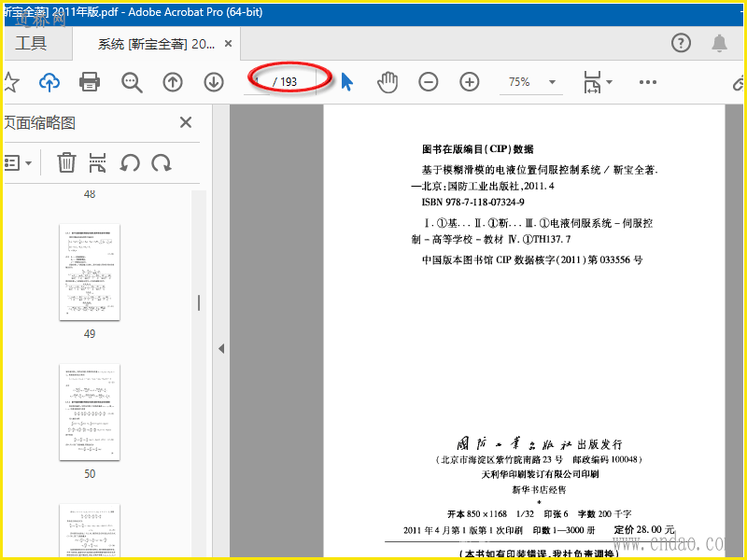Zoom in with the plus button
The image size is (747, 560).
tap(470, 82)
